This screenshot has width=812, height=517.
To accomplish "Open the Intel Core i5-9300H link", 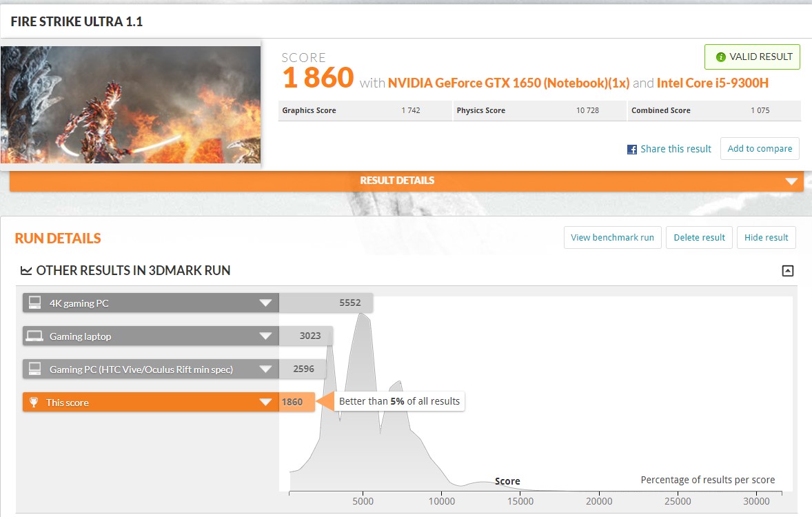I will [x=712, y=83].
